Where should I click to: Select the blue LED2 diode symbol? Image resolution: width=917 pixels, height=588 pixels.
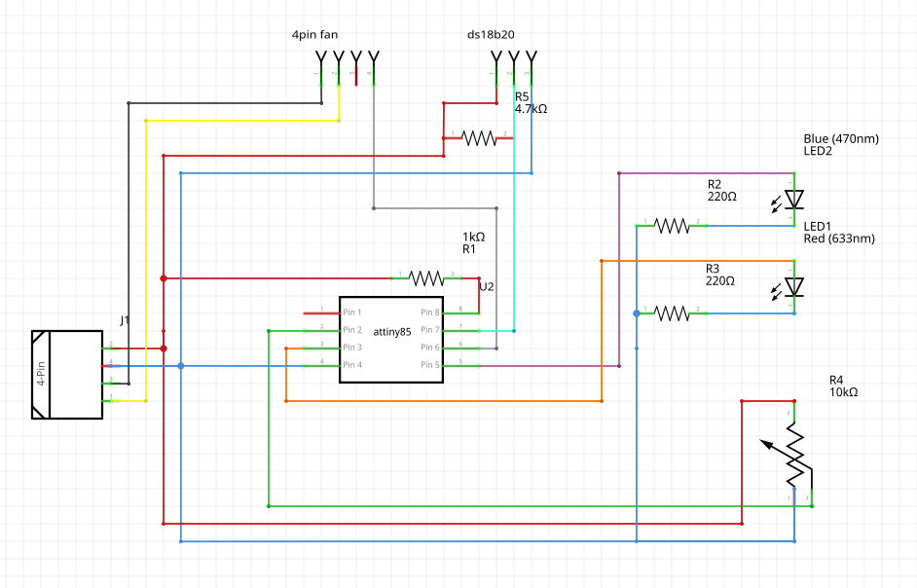click(794, 200)
